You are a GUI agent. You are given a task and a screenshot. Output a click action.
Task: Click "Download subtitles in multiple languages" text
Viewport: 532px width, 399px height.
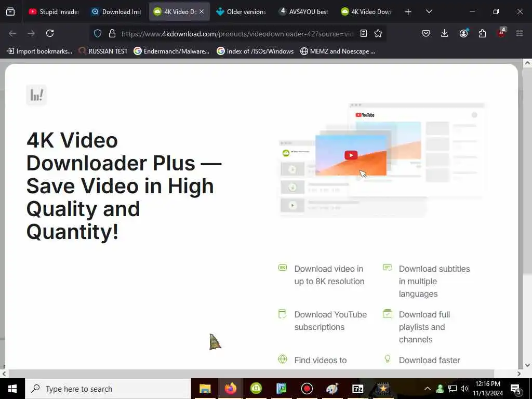coord(434,281)
